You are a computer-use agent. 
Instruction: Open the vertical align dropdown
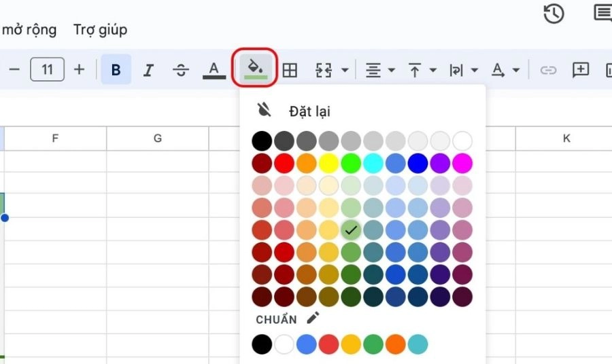pyautogui.click(x=422, y=70)
